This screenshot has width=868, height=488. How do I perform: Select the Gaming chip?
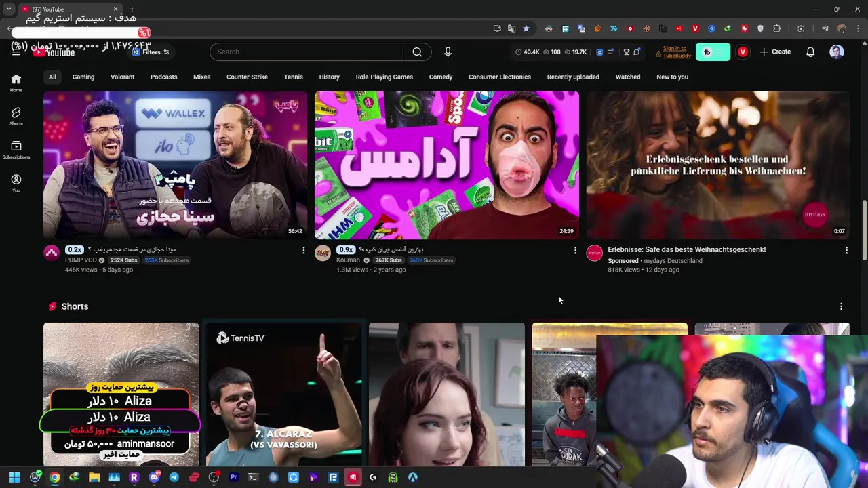tap(83, 77)
